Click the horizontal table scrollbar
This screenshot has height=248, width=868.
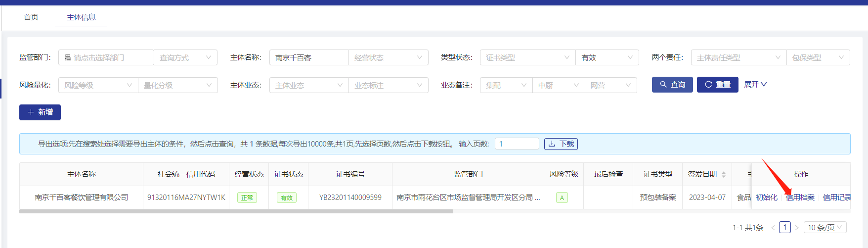236,211
